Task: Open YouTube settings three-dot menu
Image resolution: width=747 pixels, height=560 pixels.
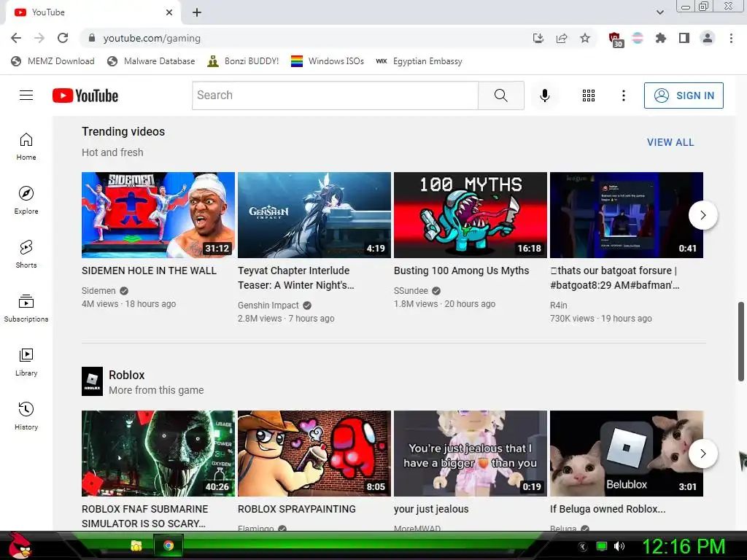Action: pos(623,96)
